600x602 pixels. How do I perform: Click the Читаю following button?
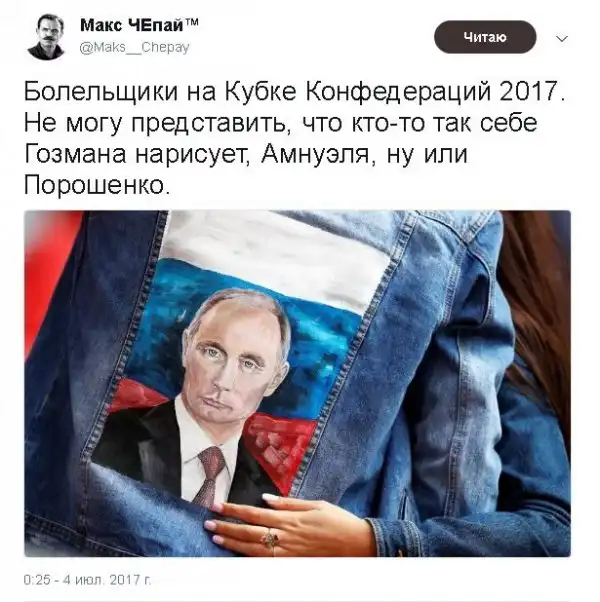click(485, 37)
